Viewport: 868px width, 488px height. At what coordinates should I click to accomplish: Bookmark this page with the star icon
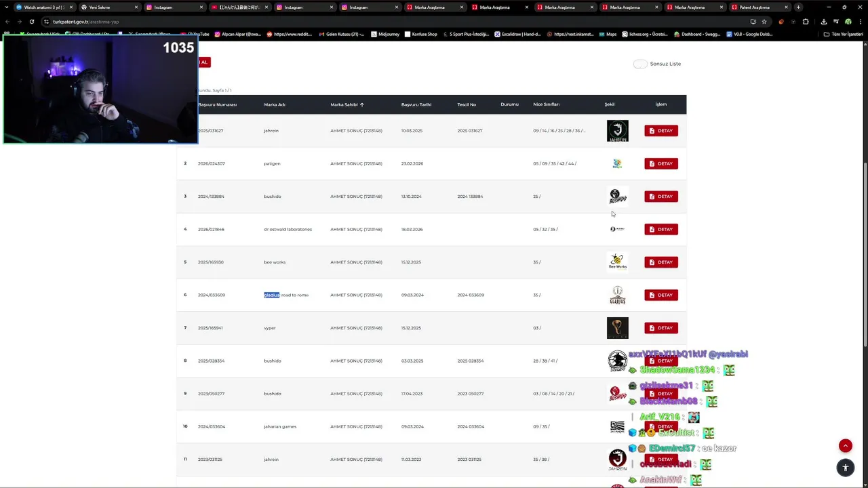pos(764,22)
